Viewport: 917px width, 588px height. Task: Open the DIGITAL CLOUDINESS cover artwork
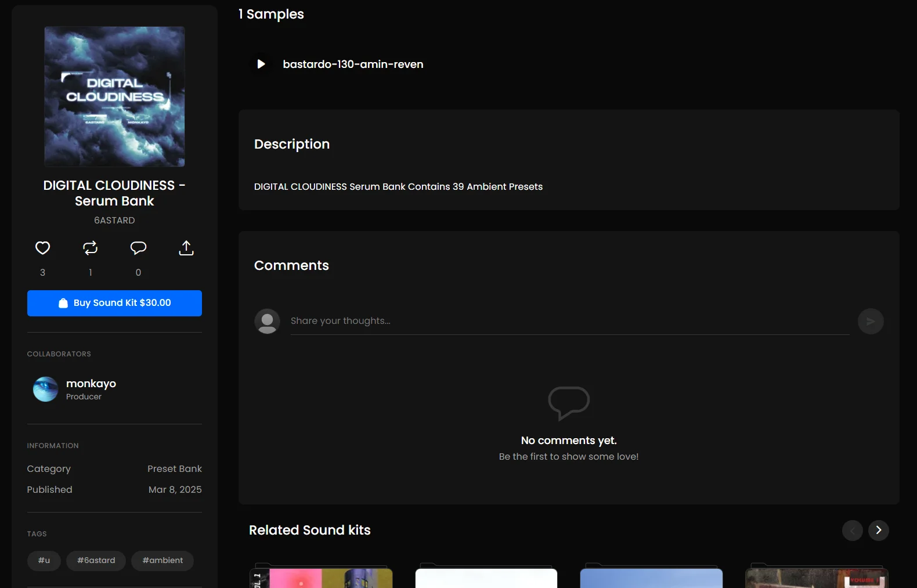(x=114, y=96)
